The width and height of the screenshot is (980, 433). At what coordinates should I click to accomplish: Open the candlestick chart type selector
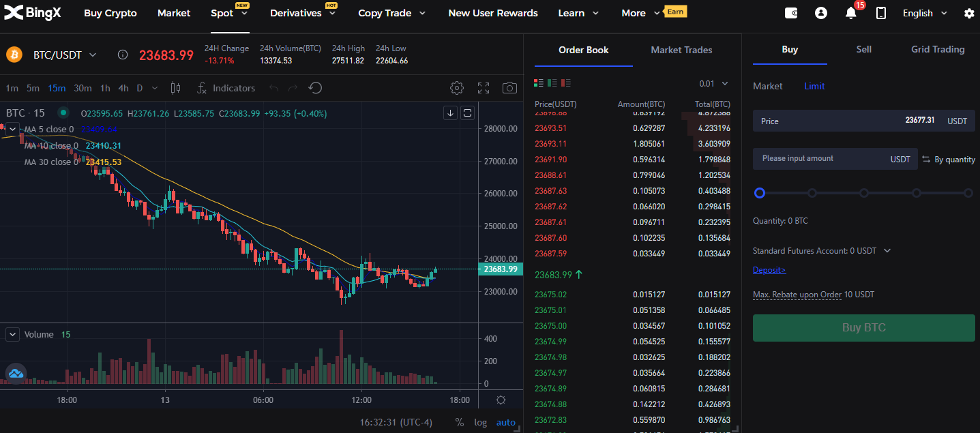[175, 88]
